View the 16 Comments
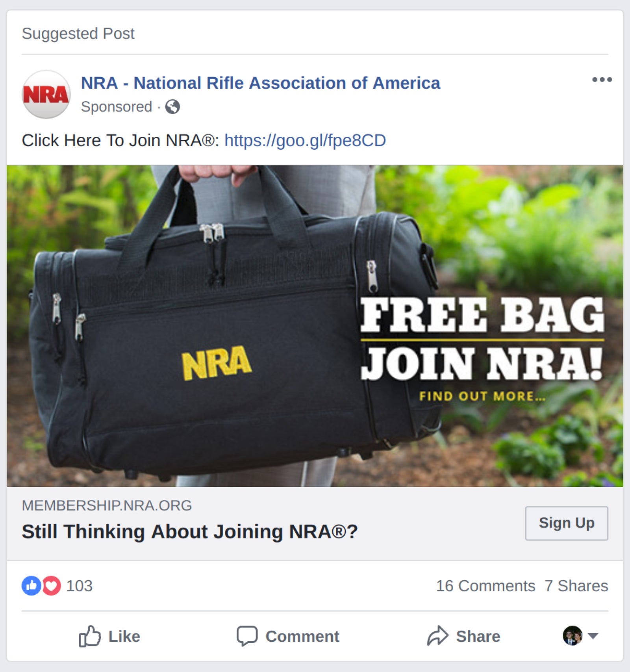Viewport: 630px width, 672px height. 485,586
